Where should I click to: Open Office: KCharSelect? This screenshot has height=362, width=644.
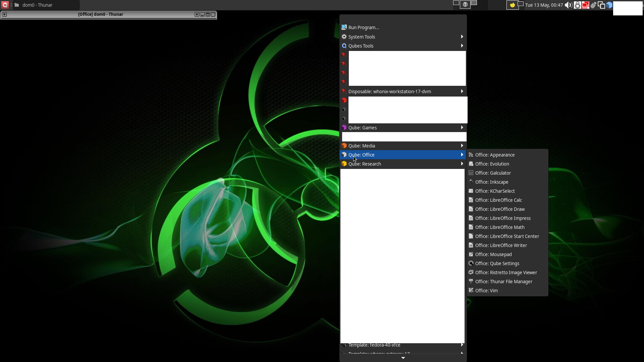click(x=495, y=191)
